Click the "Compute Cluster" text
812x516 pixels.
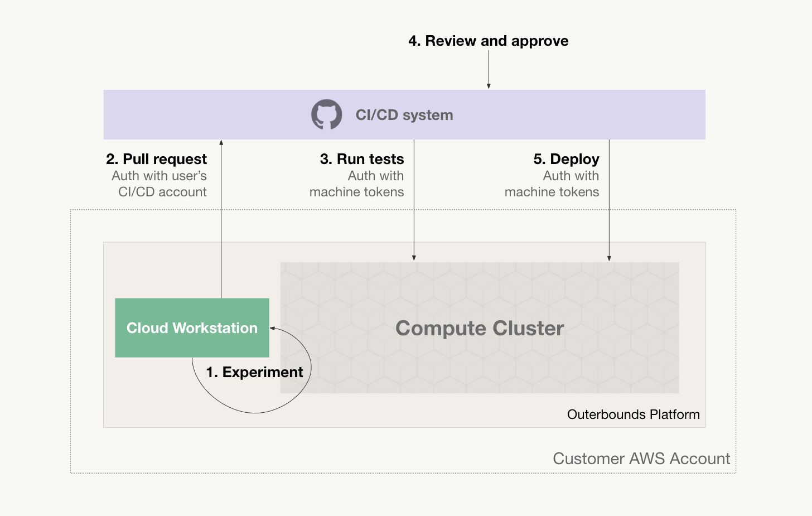coord(480,328)
